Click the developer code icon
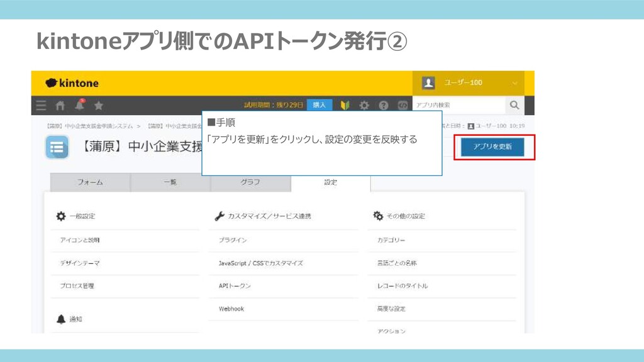644x362 pixels. pos(402,105)
